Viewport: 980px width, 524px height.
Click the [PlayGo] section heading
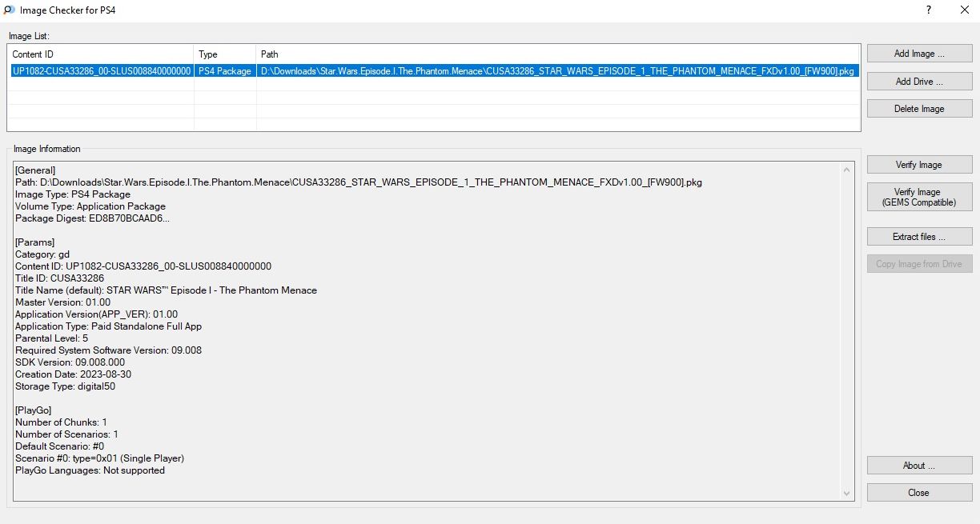pyautogui.click(x=34, y=410)
